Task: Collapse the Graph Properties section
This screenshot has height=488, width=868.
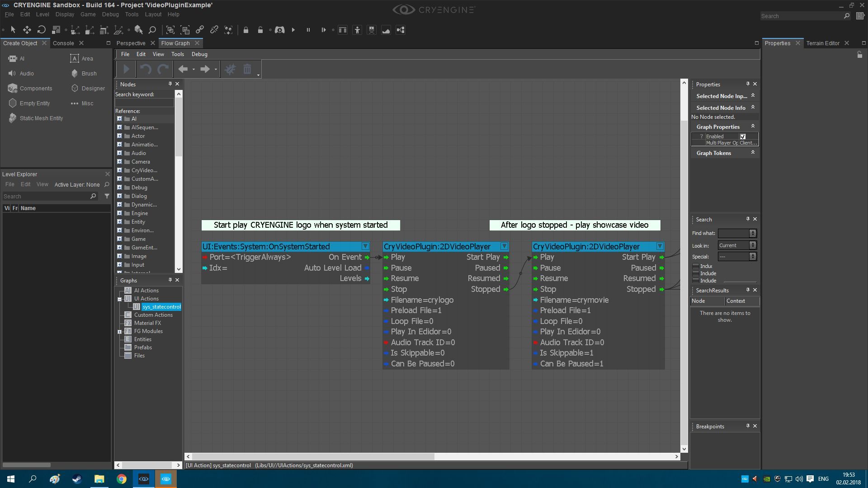Action: pyautogui.click(x=753, y=127)
